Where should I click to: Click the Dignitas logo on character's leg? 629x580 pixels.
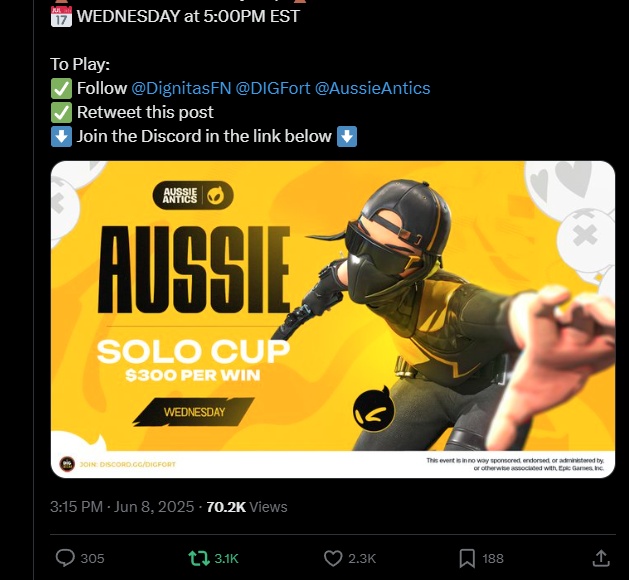[x=374, y=409]
